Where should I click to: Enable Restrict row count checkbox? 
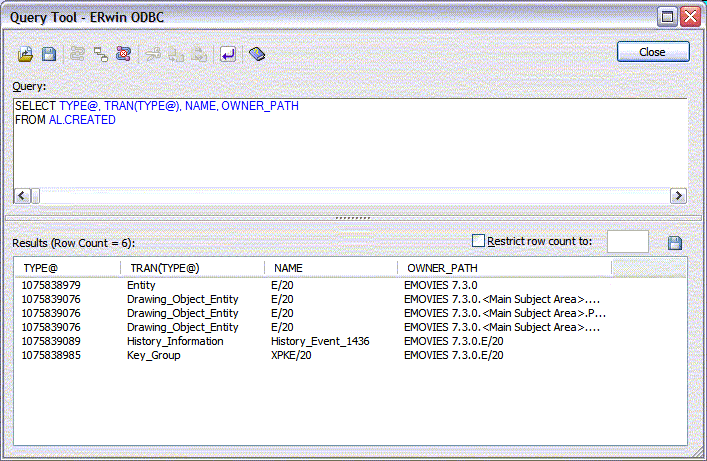(478, 241)
